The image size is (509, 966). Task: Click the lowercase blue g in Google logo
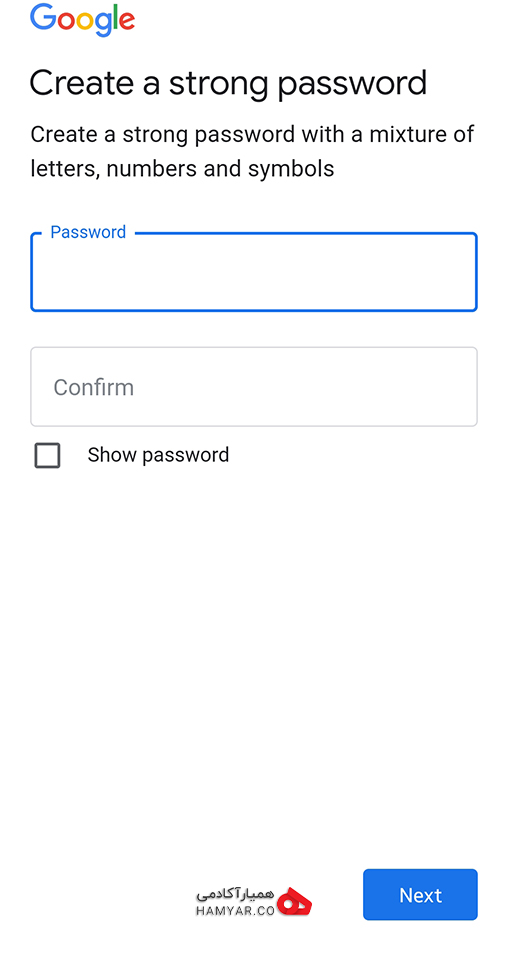coord(102,25)
